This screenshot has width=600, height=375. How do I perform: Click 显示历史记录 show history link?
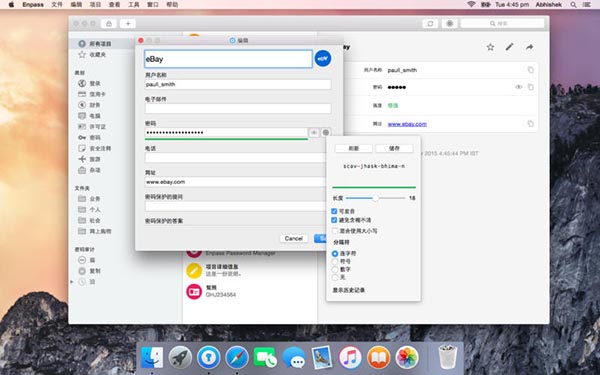349,290
